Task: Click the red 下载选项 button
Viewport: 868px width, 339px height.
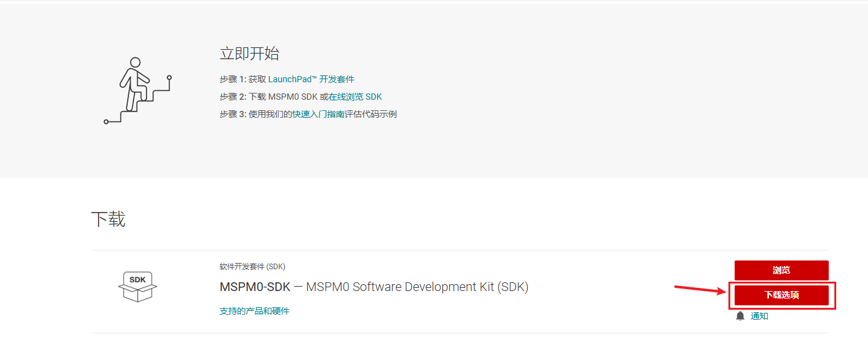Action: coord(781,295)
